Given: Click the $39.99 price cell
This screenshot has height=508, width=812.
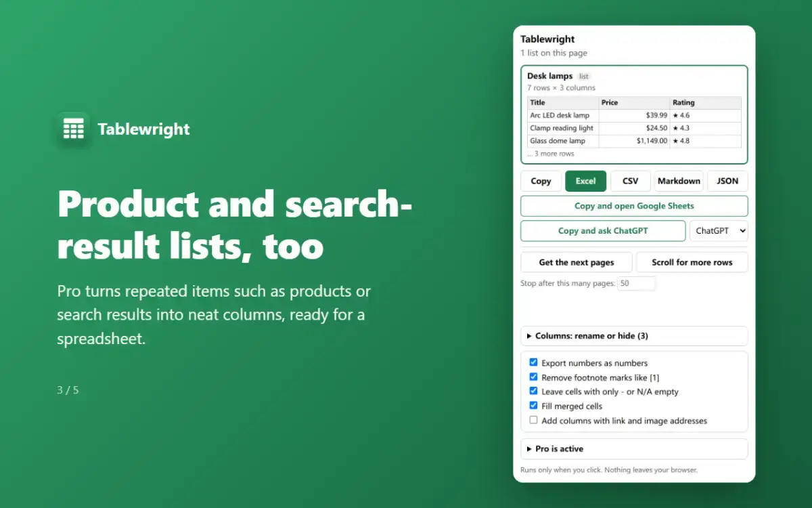Looking at the screenshot, I should point(634,116).
